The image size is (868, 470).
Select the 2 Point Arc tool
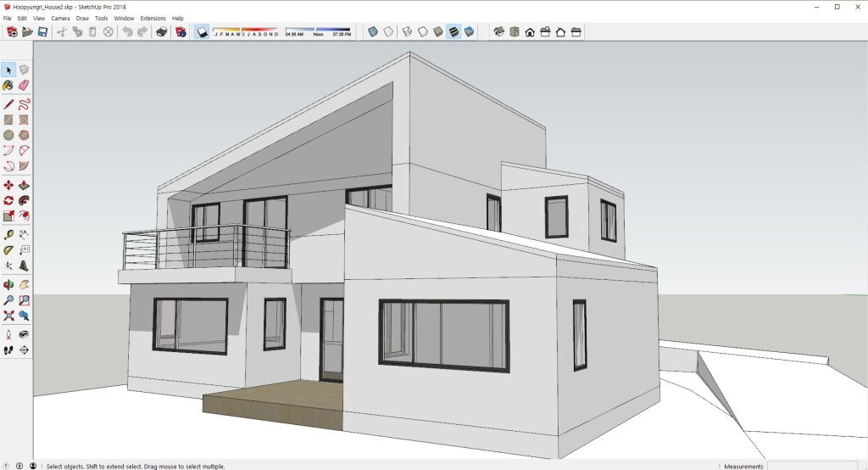click(x=24, y=151)
